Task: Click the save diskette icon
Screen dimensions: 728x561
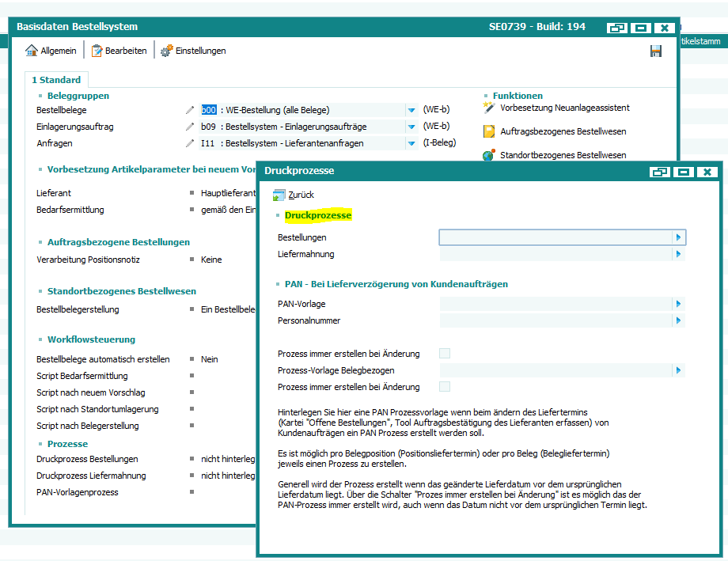Action: tap(655, 51)
